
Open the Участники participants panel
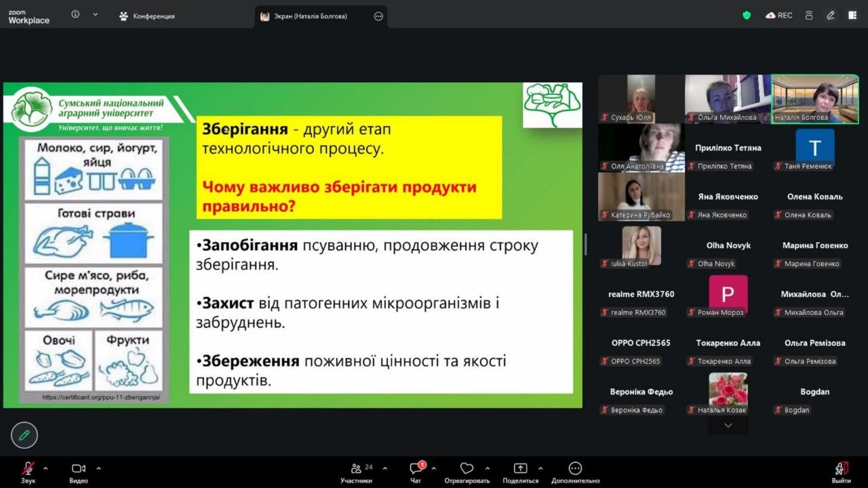(x=357, y=468)
